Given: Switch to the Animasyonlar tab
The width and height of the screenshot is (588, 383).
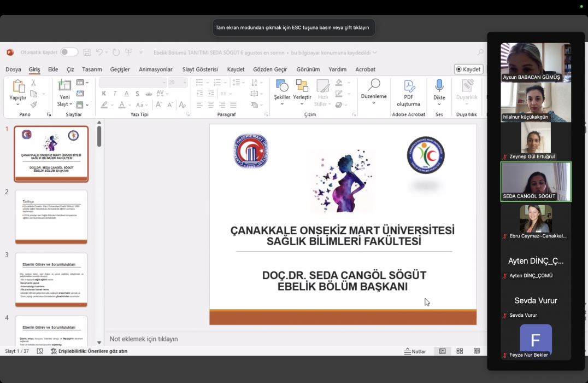Looking at the screenshot, I should point(156,69).
